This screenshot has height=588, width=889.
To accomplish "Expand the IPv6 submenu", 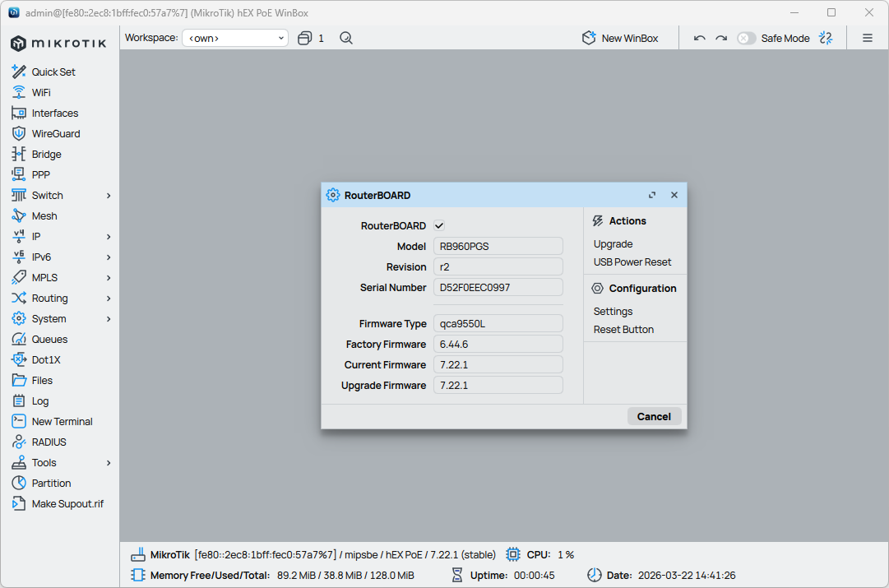I will 109,257.
